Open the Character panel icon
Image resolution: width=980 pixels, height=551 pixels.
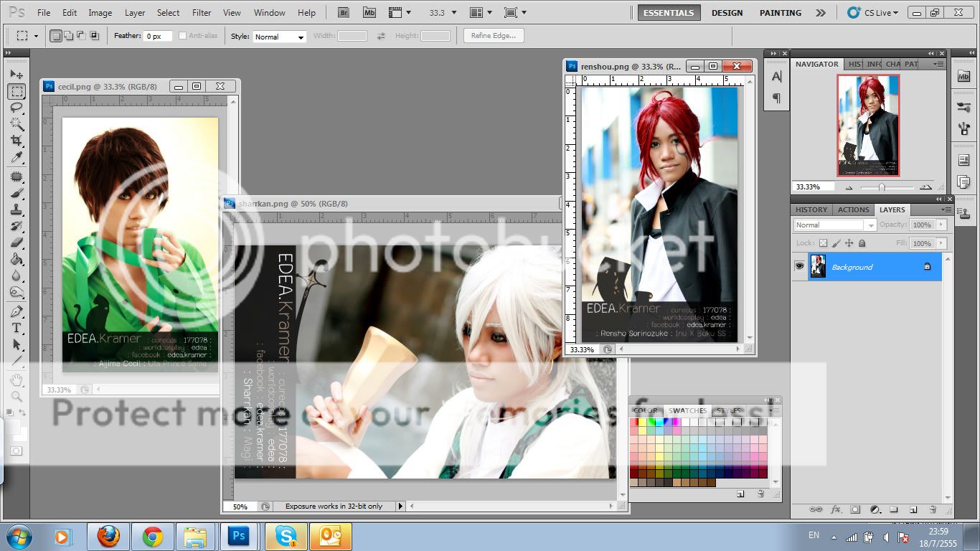click(x=776, y=77)
